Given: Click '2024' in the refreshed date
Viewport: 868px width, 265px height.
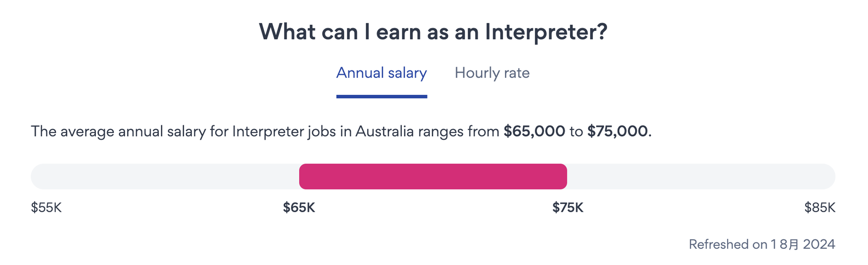Looking at the screenshot, I should click(x=819, y=244).
